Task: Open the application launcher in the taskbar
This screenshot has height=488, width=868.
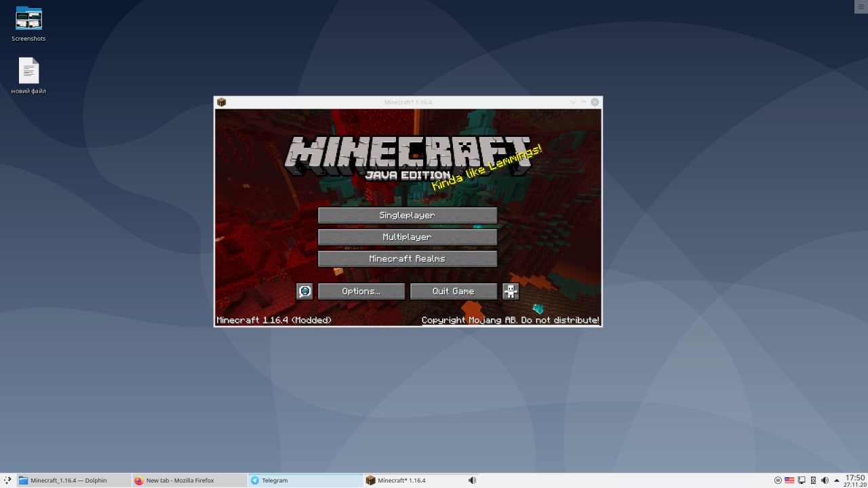Action: [x=7, y=481]
